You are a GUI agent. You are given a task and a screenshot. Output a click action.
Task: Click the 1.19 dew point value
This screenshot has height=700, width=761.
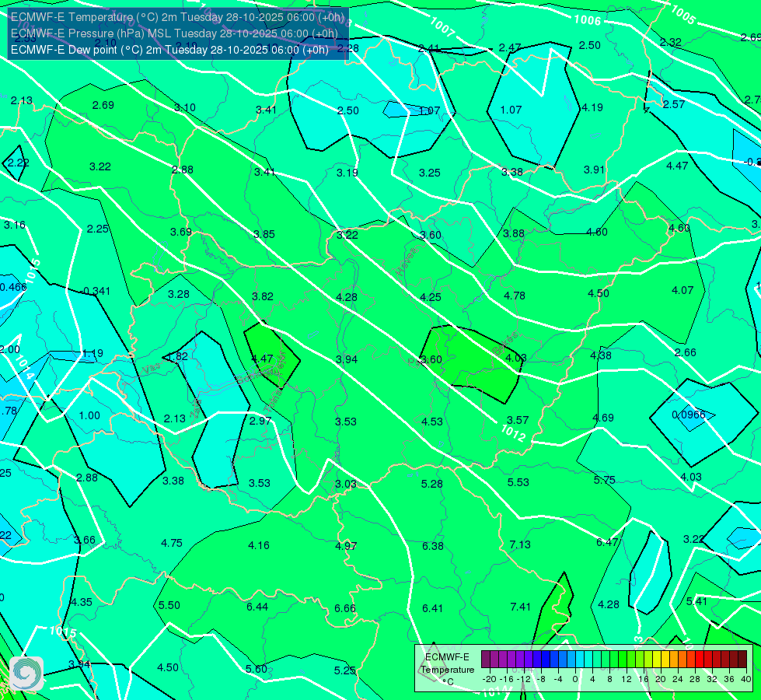93,353
